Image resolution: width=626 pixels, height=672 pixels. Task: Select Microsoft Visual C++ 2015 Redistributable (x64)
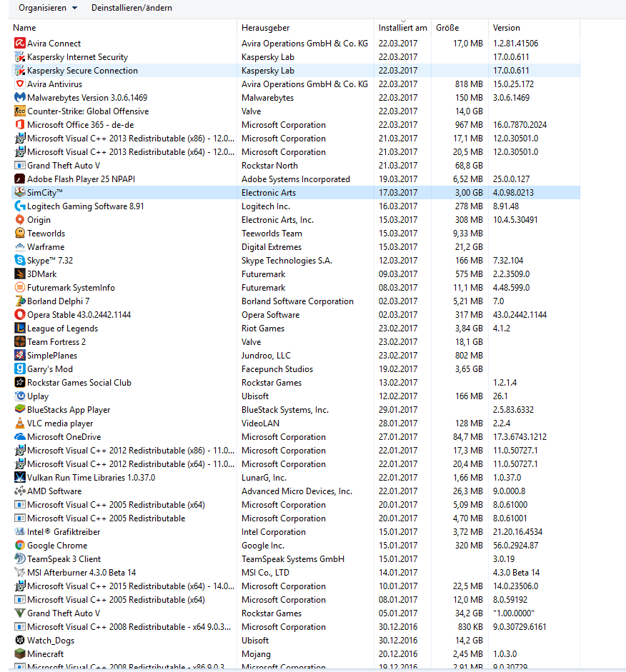click(295, 586)
